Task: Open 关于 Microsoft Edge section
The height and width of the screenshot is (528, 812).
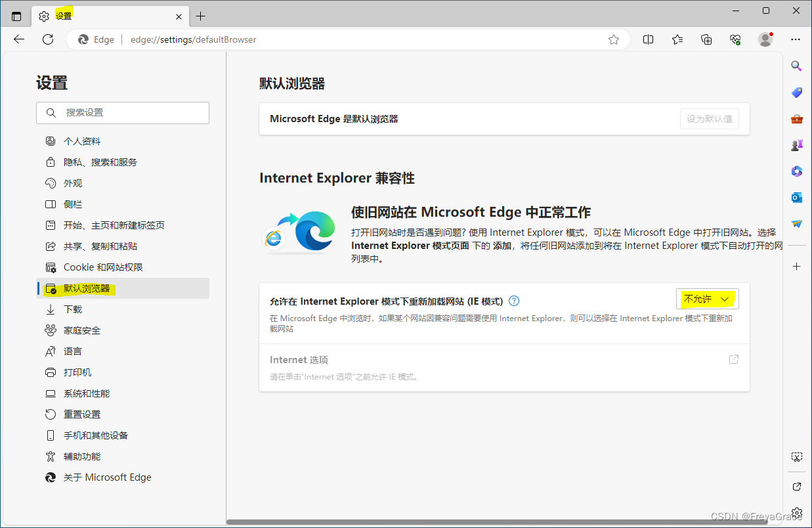Action: click(x=123, y=477)
